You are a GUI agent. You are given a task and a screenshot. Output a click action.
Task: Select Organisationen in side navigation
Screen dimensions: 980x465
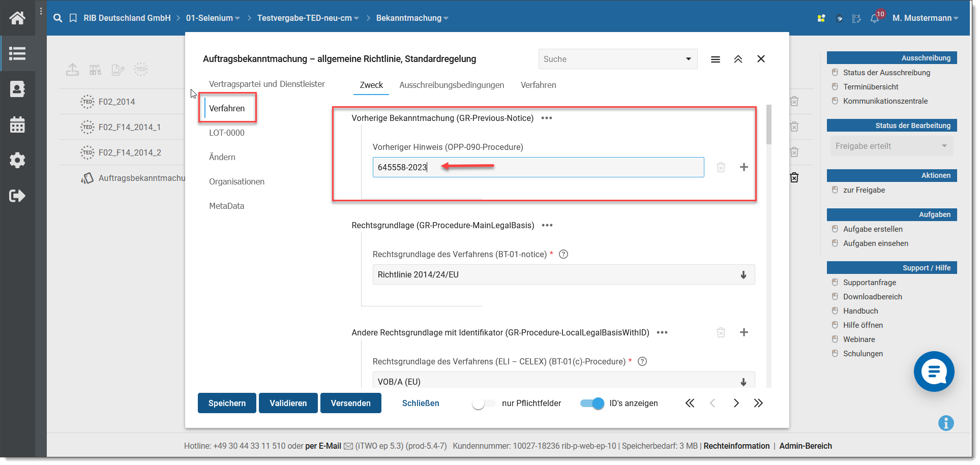[x=236, y=181]
